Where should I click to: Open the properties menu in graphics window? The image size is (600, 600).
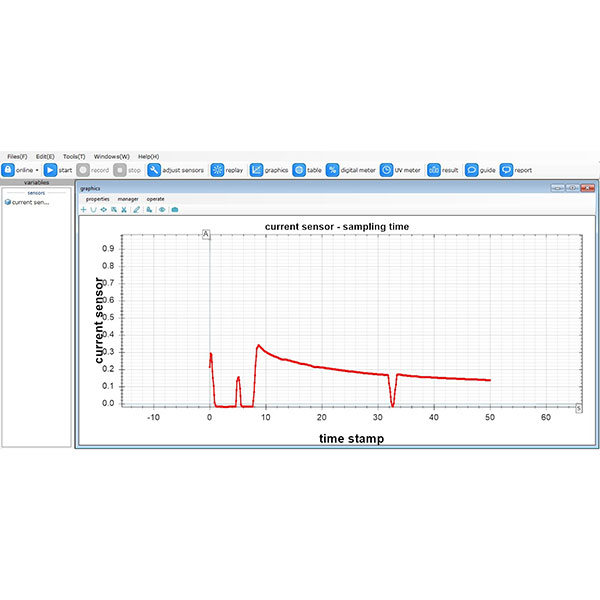point(98,199)
